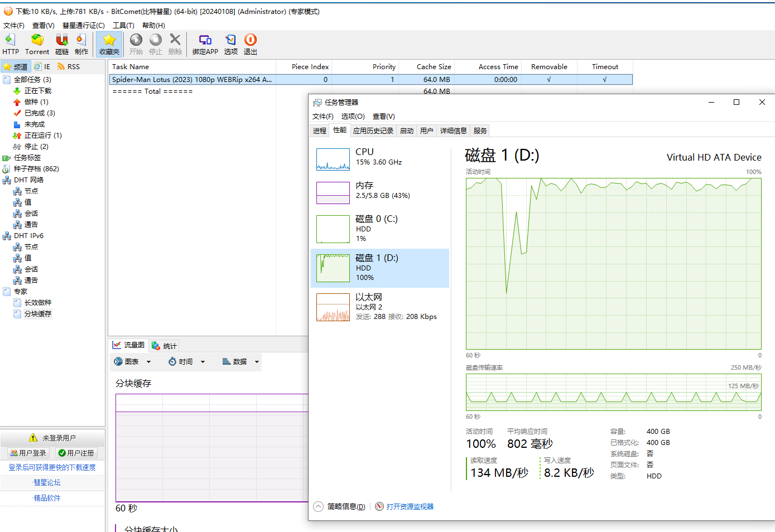
Task: Open 彗星通行证(C) menu
Action: click(x=84, y=25)
